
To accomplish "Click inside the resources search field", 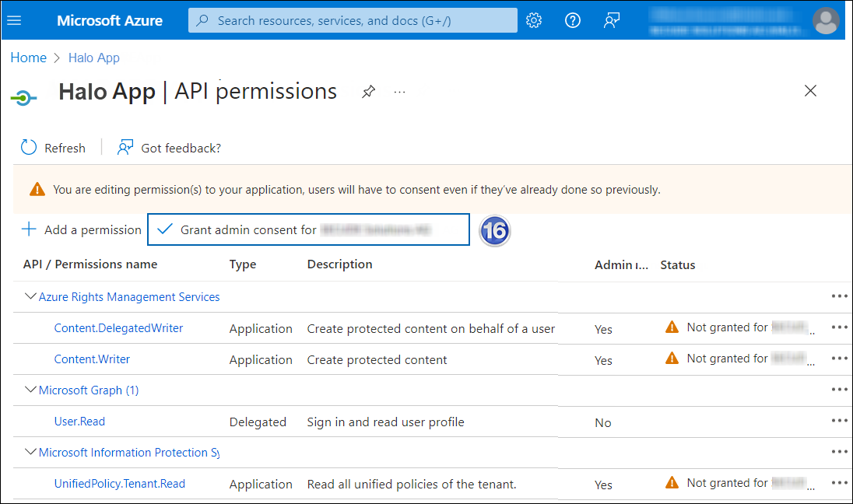I will pos(352,20).
